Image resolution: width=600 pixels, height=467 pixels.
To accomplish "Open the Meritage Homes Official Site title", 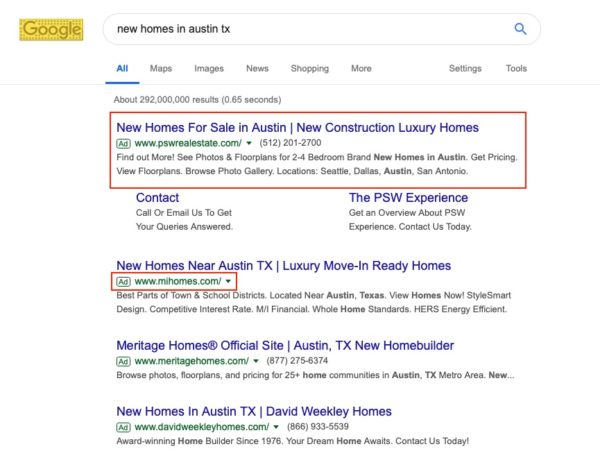I will [285, 346].
